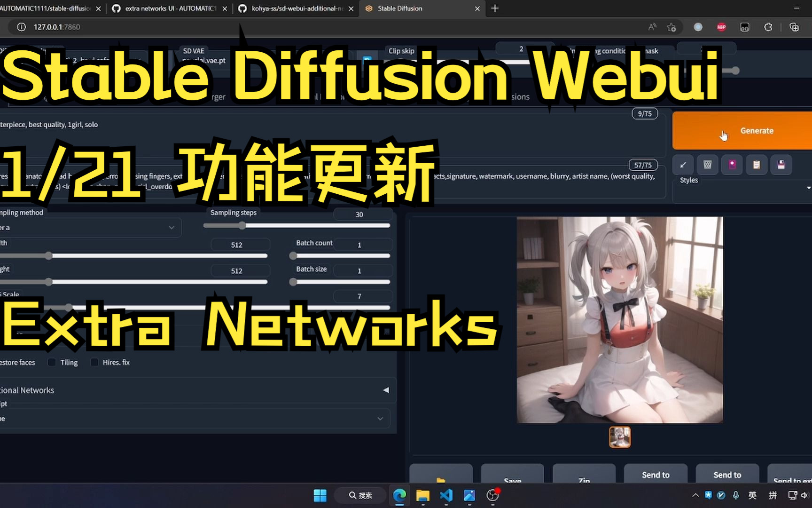The width and height of the screenshot is (812, 508).
Task: Click the Generate button
Action: 757,130
